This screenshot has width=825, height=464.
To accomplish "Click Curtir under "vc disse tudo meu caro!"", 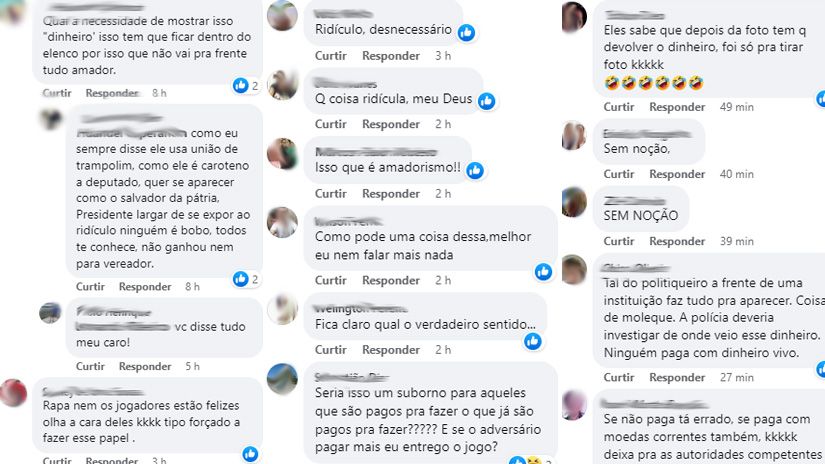I will pos(90,367).
